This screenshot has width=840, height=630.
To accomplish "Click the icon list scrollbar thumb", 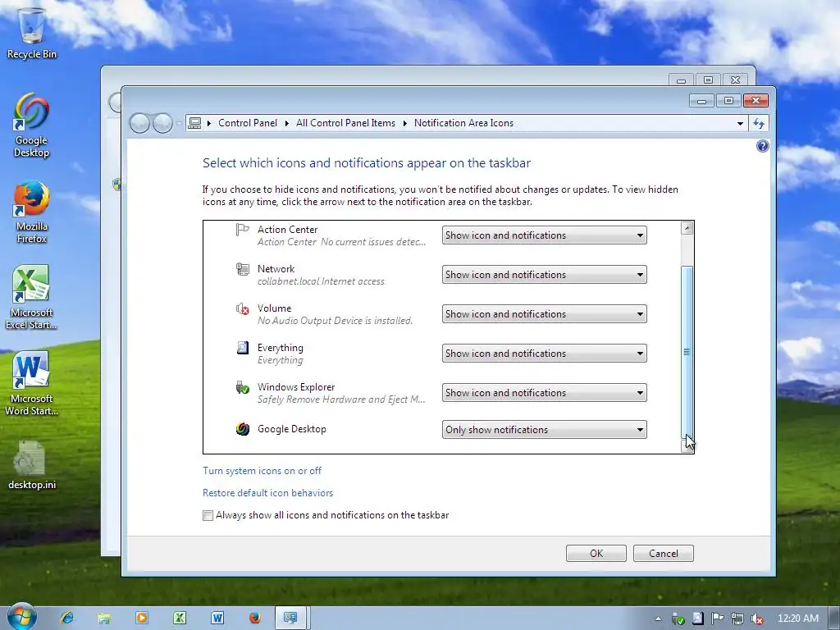I will (687, 352).
